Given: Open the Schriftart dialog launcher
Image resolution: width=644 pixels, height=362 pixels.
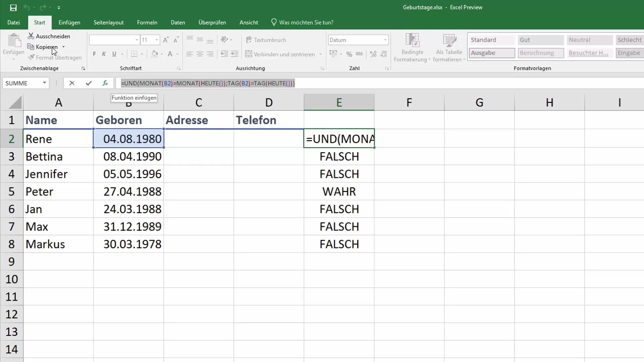Looking at the screenshot, I should 179,68.
